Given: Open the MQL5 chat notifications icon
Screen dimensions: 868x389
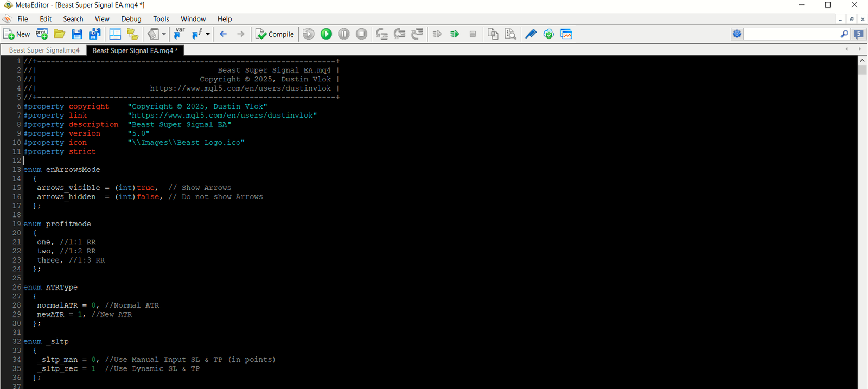Looking at the screenshot, I should 859,34.
